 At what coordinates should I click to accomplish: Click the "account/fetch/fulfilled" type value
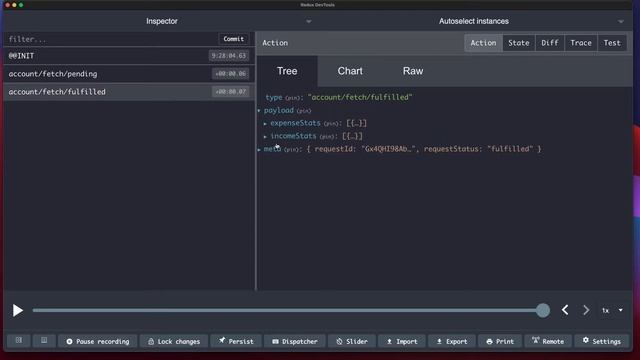click(x=360, y=97)
